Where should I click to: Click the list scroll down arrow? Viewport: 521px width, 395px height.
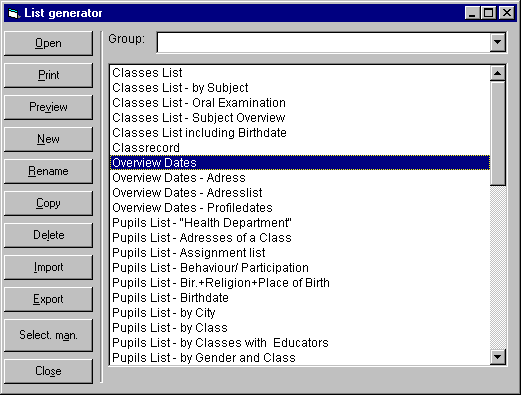click(498, 357)
